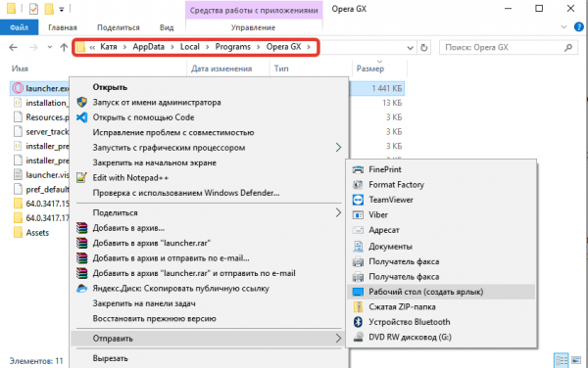Click the TeamViewer icon in the Send to list

pyautogui.click(x=358, y=200)
